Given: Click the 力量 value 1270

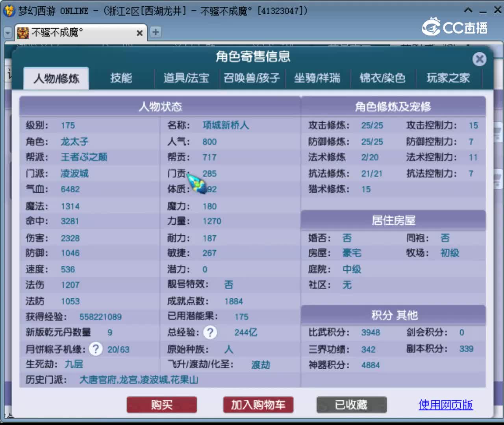Looking at the screenshot, I should [212, 221].
